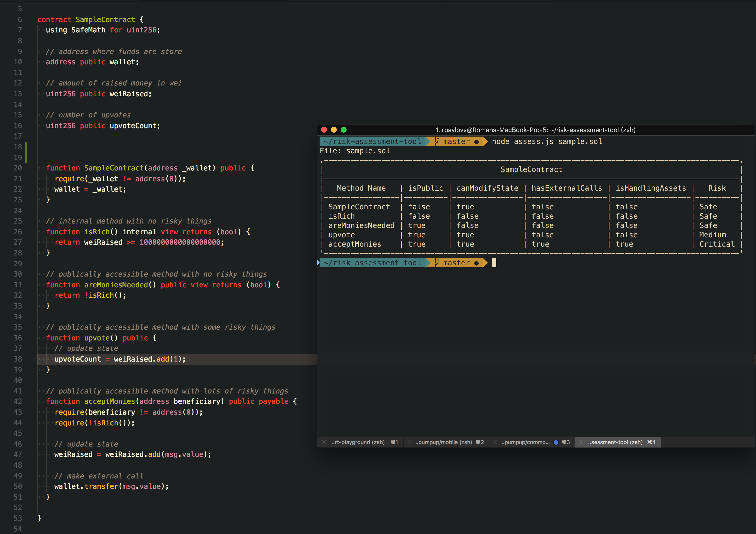The width and height of the screenshot is (756, 534).
Task: Click 'require(_wallet != address(0));' line
Action: pyautogui.click(x=120, y=179)
